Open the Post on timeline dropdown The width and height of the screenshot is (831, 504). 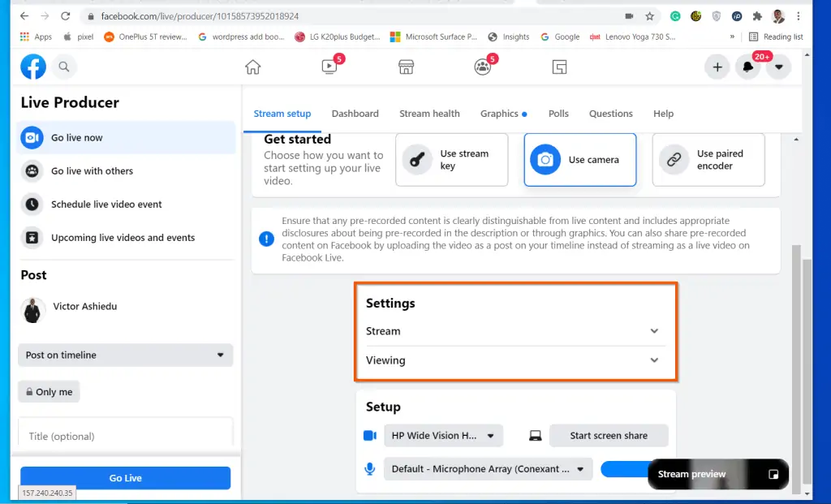point(125,355)
